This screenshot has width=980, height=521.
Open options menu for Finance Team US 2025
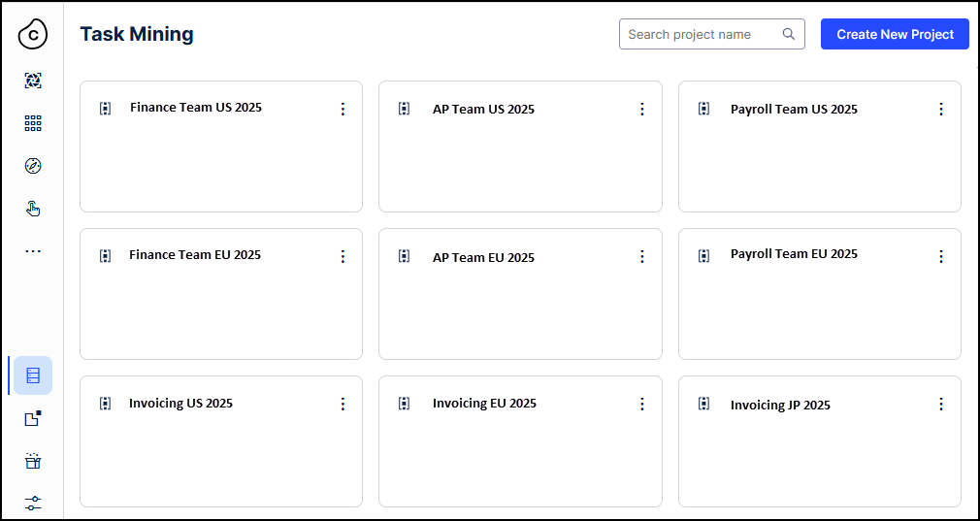[x=343, y=109]
